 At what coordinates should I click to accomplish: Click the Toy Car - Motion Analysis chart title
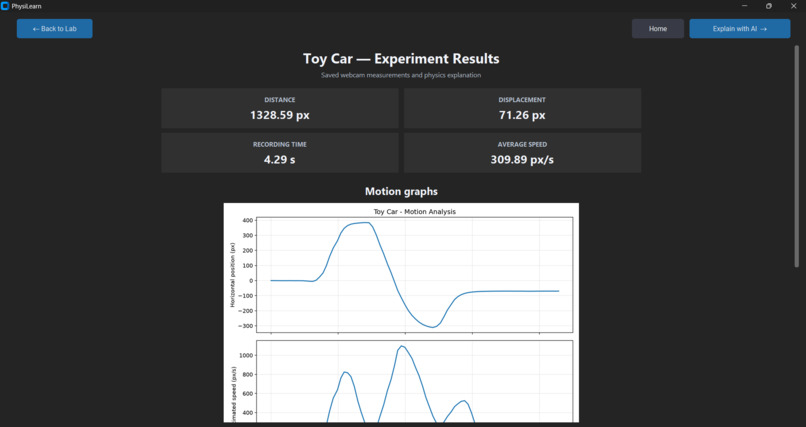pyautogui.click(x=414, y=212)
